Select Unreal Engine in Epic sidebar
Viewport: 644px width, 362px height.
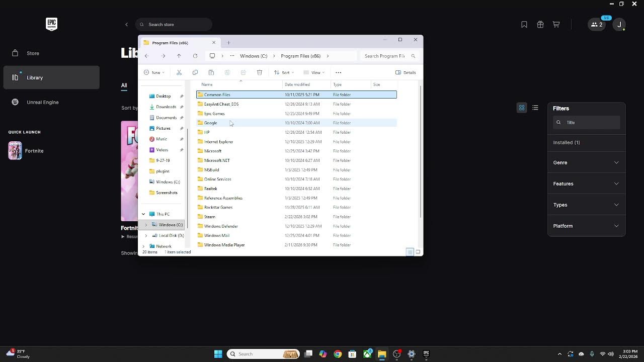click(51, 102)
